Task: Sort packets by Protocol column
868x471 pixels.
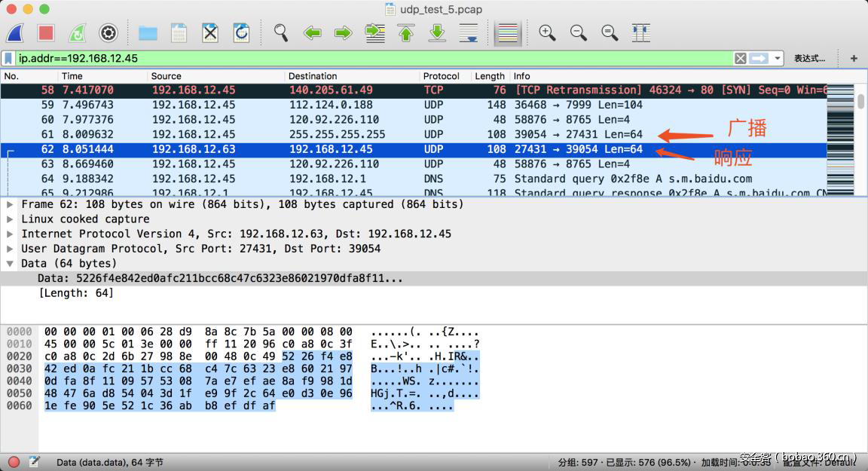Action: coord(445,76)
